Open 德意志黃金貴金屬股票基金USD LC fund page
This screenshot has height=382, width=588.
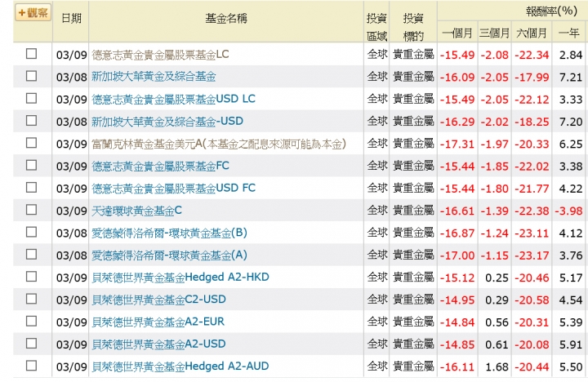pyautogui.click(x=174, y=99)
